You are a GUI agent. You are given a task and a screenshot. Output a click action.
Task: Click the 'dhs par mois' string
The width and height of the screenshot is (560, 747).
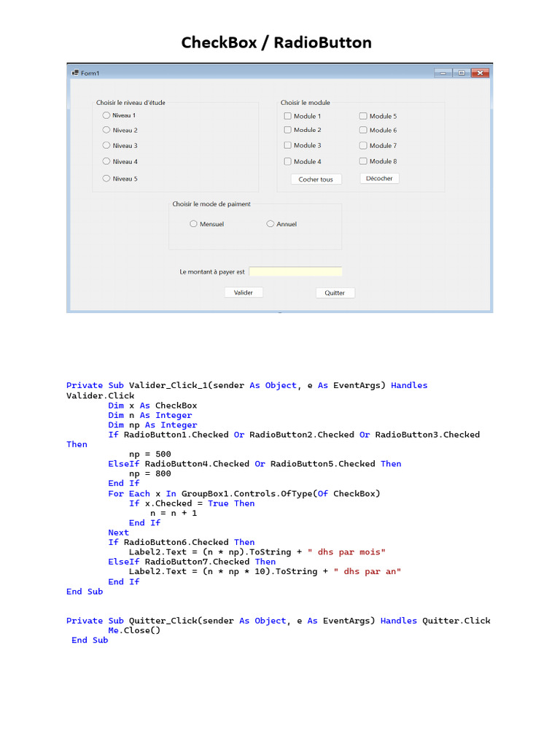click(346, 551)
